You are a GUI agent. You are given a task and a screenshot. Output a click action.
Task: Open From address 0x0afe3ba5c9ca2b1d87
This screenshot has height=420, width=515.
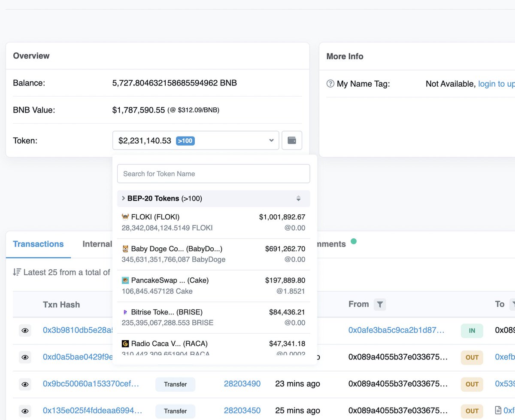pyautogui.click(x=396, y=330)
